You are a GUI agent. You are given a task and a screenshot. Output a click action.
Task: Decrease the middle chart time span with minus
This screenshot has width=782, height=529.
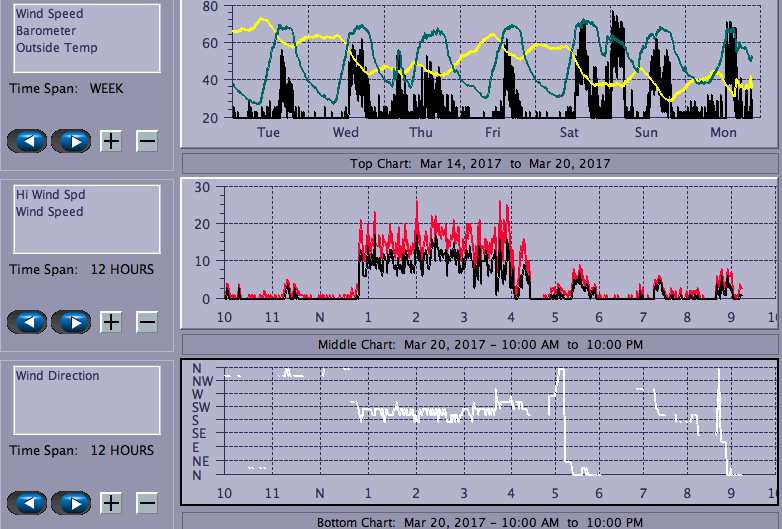pyautogui.click(x=147, y=322)
